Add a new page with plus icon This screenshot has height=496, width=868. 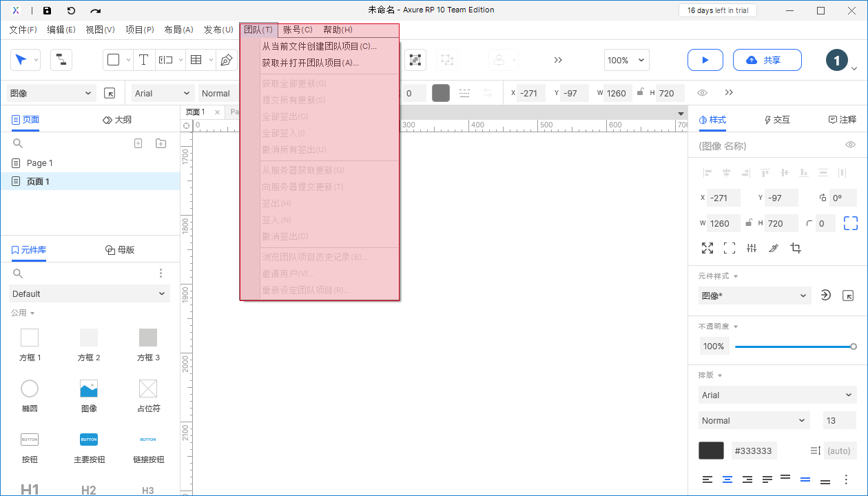click(138, 143)
